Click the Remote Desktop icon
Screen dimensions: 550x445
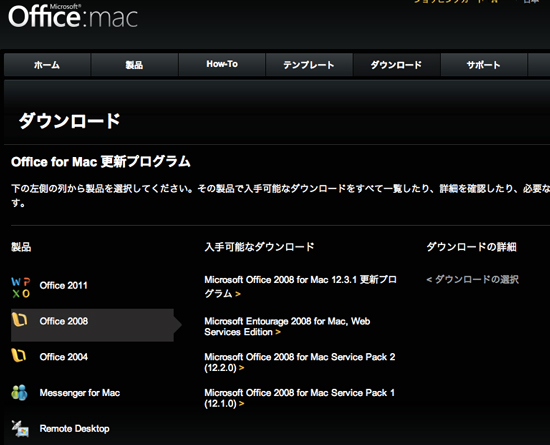[x=20, y=429]
